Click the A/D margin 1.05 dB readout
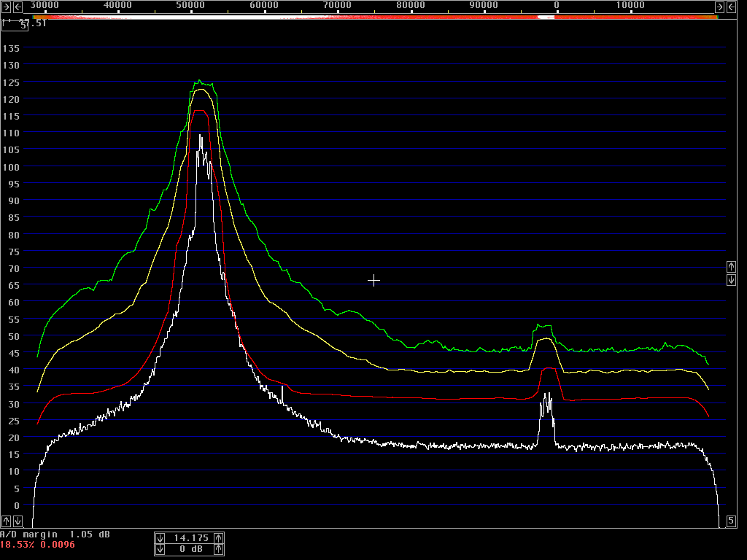The image size is (747, 560). (x=55, y=534)
